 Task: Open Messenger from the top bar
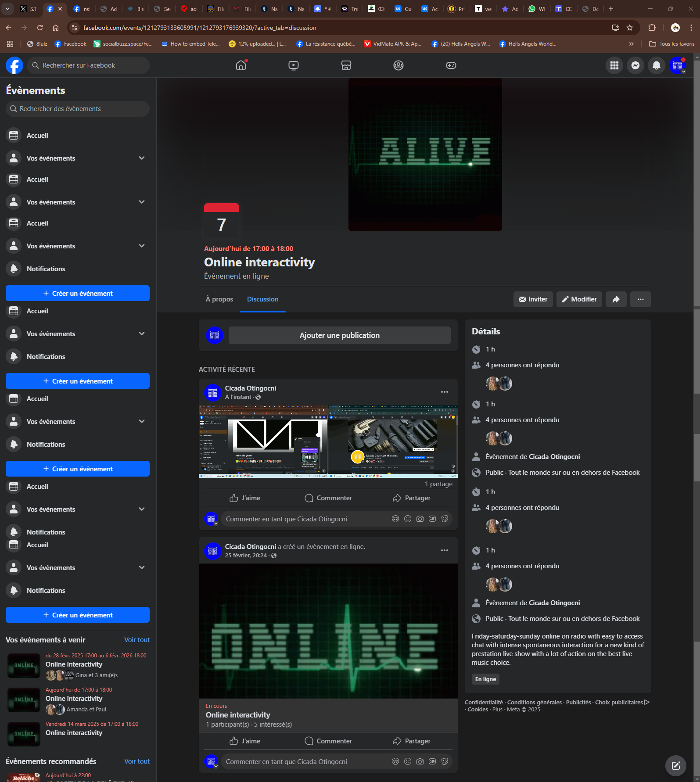coord(635,65)
